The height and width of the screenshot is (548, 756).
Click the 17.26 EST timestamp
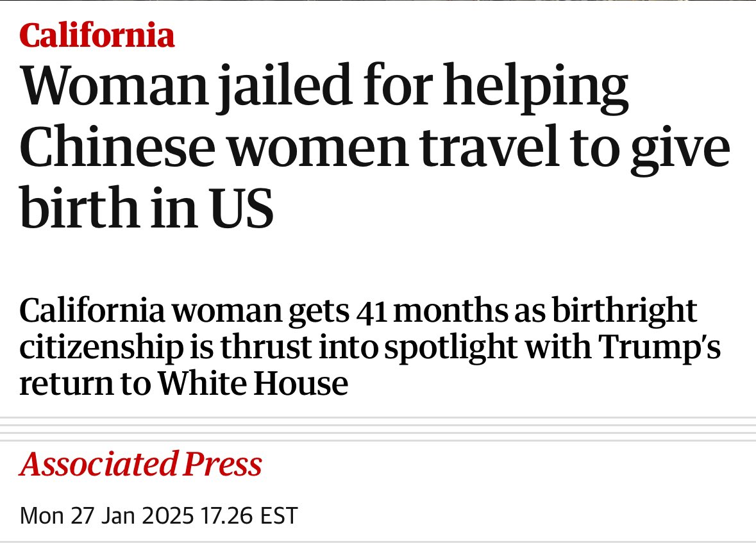(x=251, y=515)
